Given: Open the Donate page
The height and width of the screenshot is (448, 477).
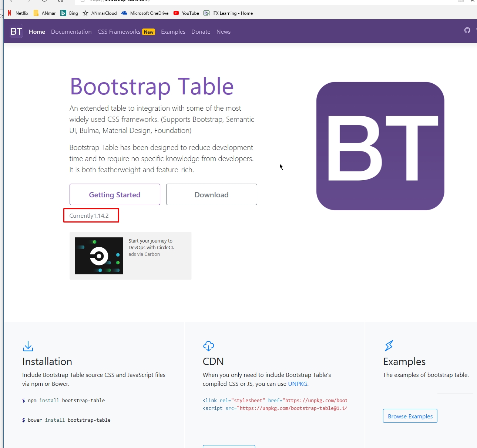Looking at the screenshot, I should 201,32.
